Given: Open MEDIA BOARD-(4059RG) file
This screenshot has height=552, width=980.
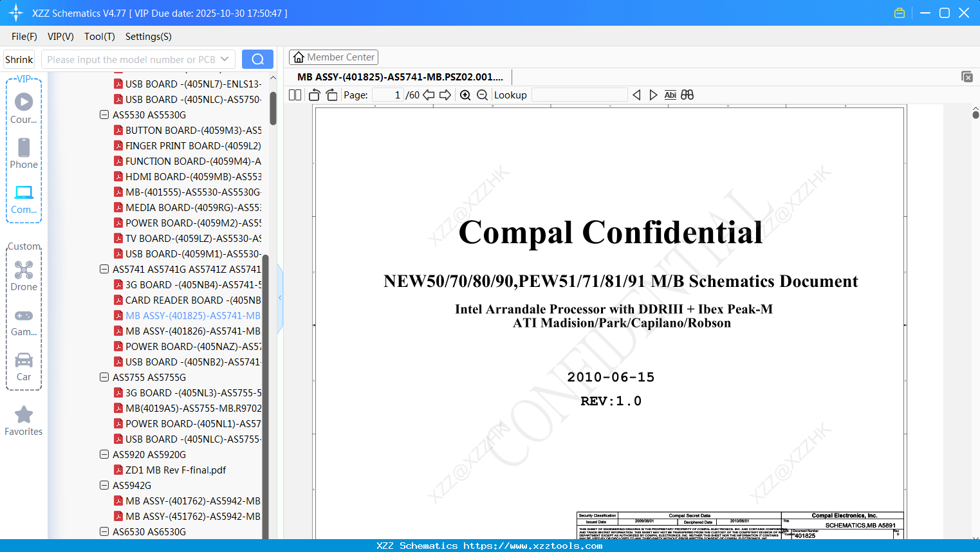Looking at the screenshot, I should point(187,208).
